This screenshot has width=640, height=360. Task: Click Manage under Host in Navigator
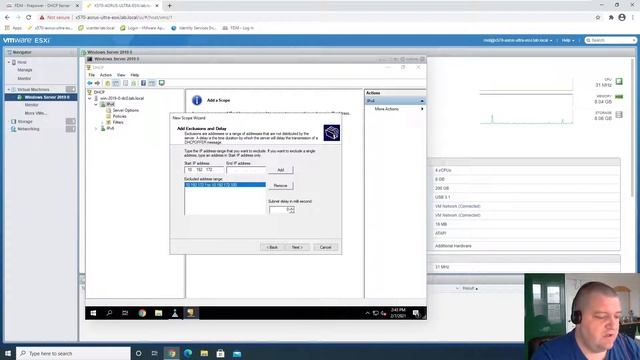pos(25,70)
